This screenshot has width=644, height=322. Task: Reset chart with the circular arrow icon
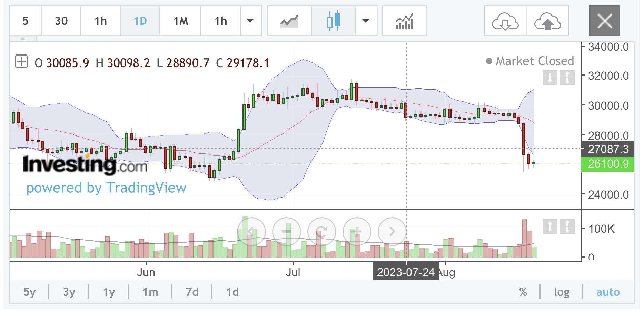[321, 231]
